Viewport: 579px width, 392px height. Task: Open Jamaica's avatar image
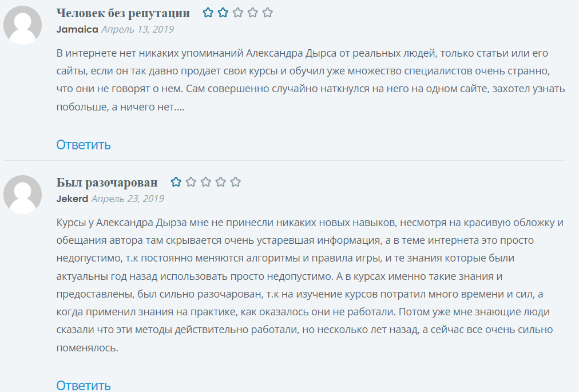[x=22, y=25]
